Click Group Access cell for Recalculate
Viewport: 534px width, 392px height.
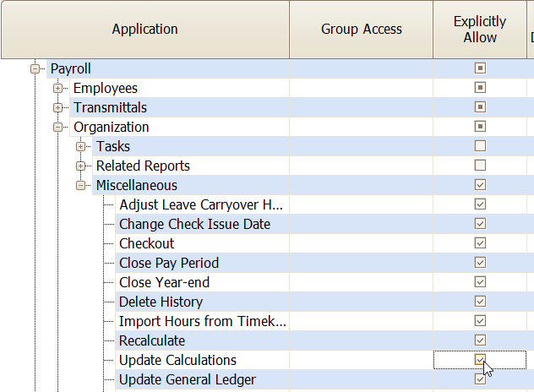point(362,340)
